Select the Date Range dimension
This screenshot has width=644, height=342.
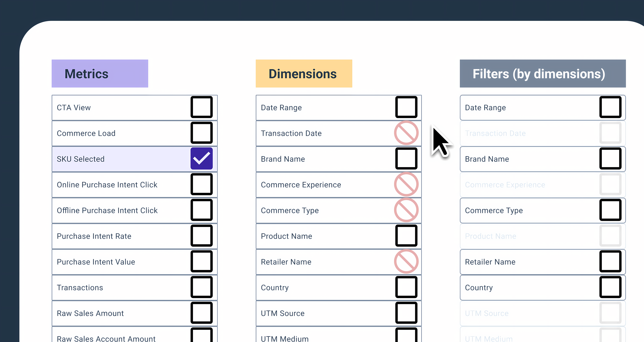click(x=406, y=107)
